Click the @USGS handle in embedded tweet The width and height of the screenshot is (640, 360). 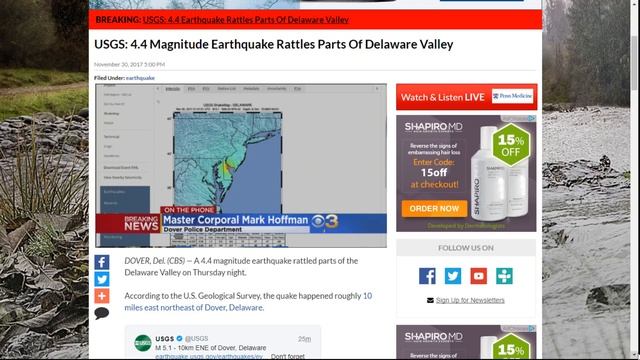tap(196, 339)
